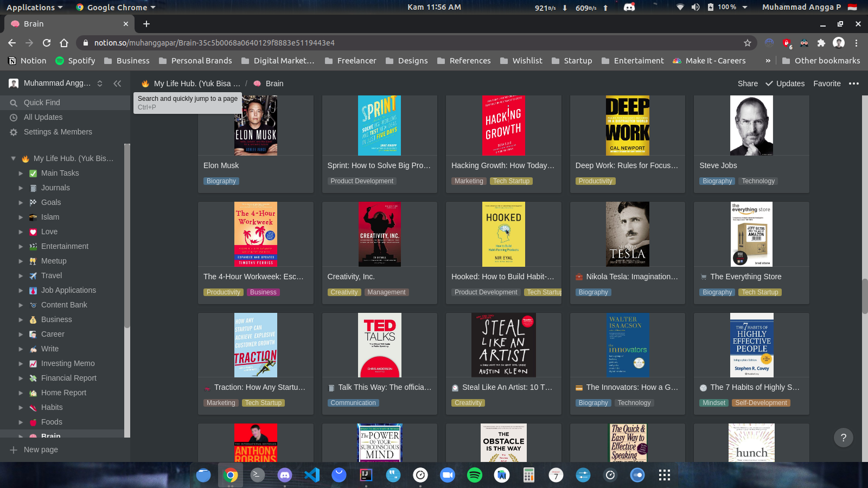Go to Chrome home page
Viewport: 868px width, 488px height.
(x=64, y=43)
